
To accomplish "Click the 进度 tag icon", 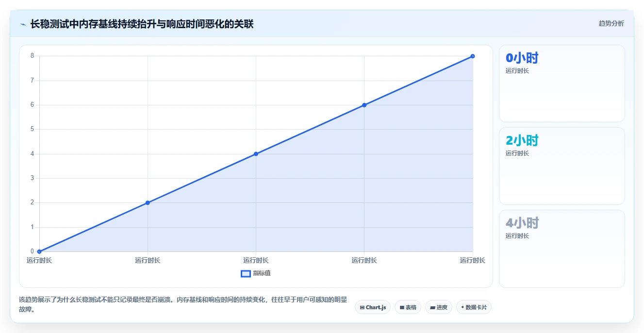I will 432,307.
